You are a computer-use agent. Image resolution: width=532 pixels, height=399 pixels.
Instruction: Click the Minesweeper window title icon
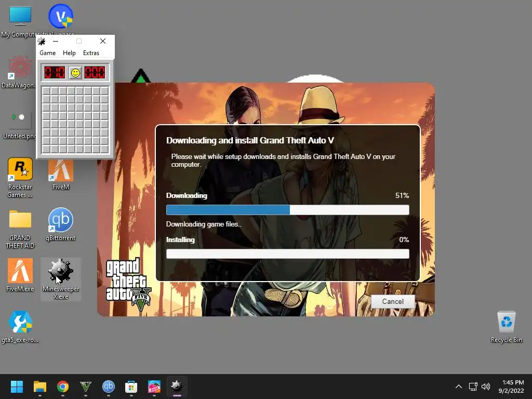pos(42,42)
